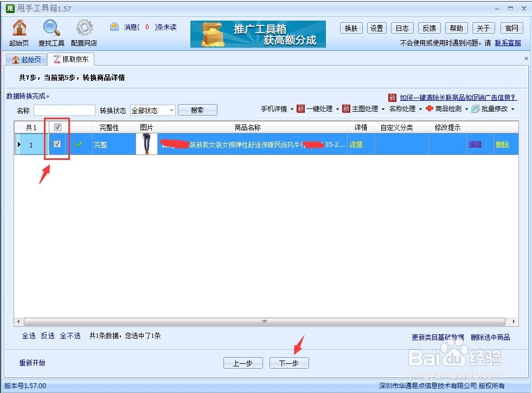The image size is (532, 393).
Task: Click the product thumbnail in the 图片 column
Action: click(146, 144)
